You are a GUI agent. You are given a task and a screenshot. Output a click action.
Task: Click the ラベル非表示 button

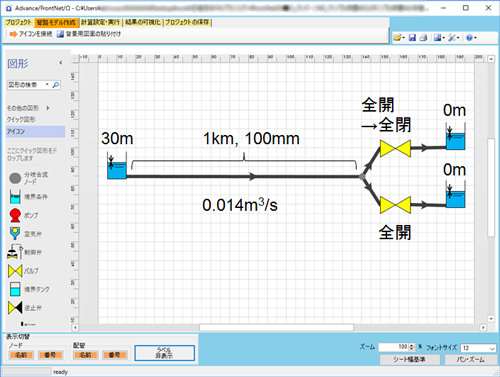tap(165, 353)
